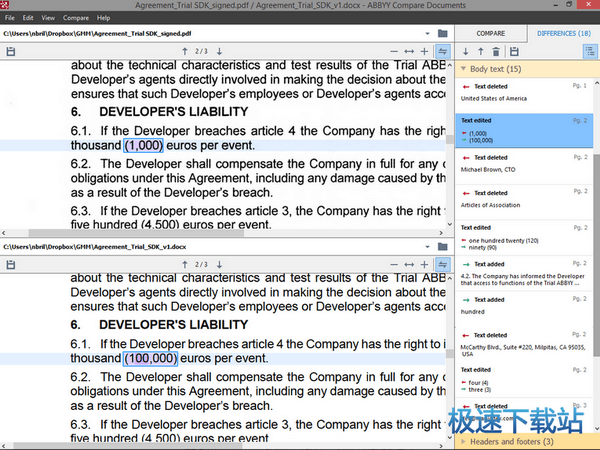Click the differences list vertical scrollbar thumb

coord(597,256)
